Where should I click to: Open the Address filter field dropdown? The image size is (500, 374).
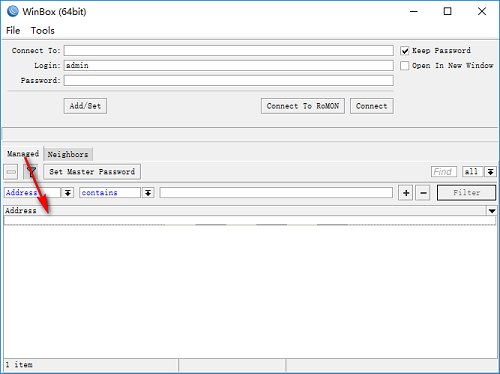click(68, 193)
